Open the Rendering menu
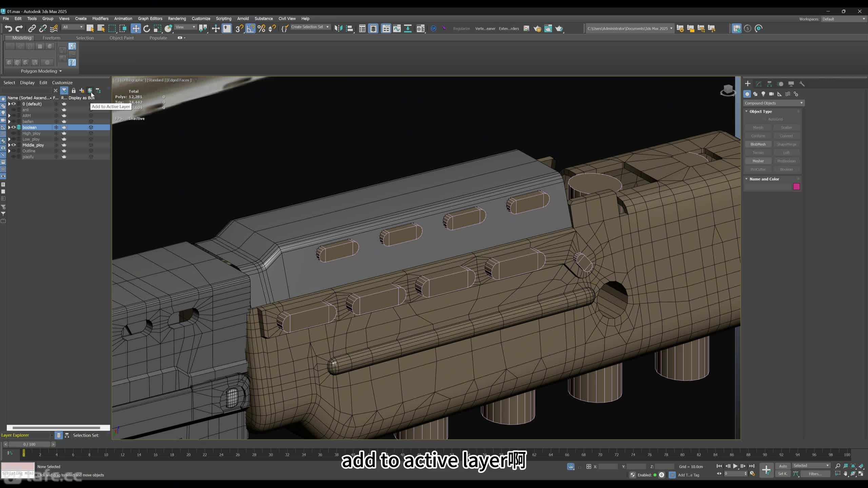868x488 pixels. [x=177, y=19]
